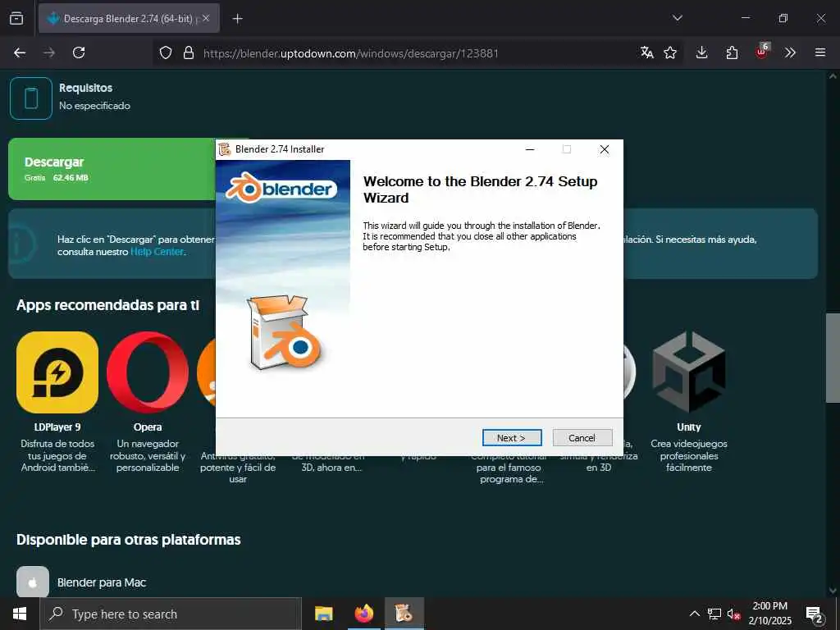840x630 pixels.
Task: Open the Firefox hamburger menu
Action: (x=820, y=52)
